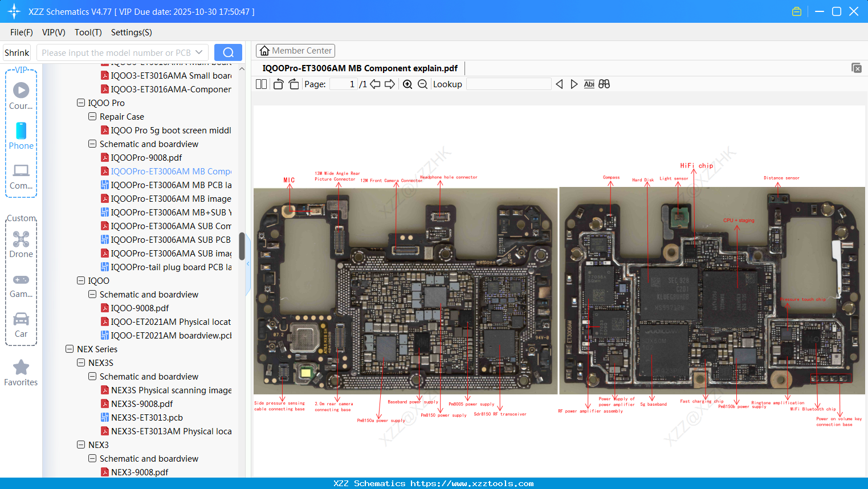Screen dimensions: 868x489
Task: Open the Tool(T) menu
Action: coord(88,32)
